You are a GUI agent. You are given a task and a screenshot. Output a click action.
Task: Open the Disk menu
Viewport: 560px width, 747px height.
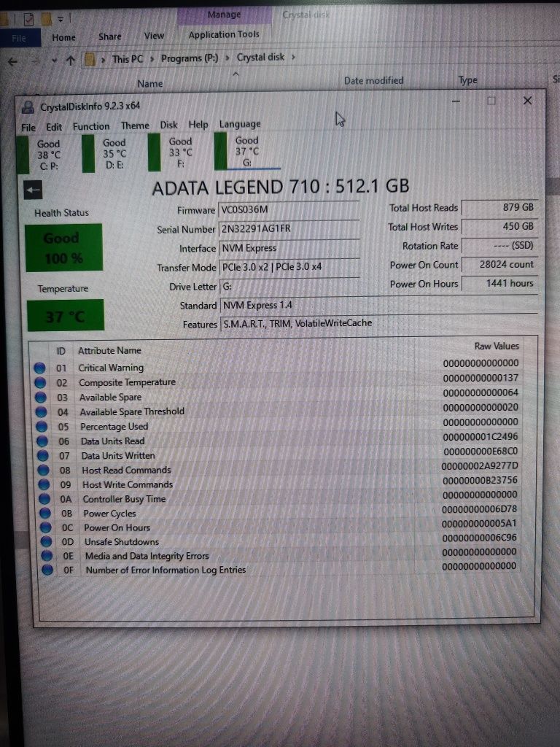[x=168, y=125]
